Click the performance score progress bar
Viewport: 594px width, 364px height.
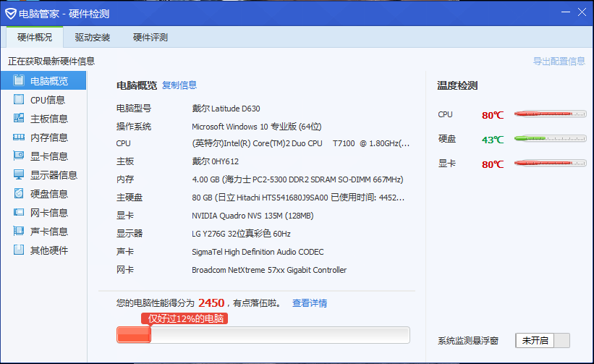coord(263,335)
